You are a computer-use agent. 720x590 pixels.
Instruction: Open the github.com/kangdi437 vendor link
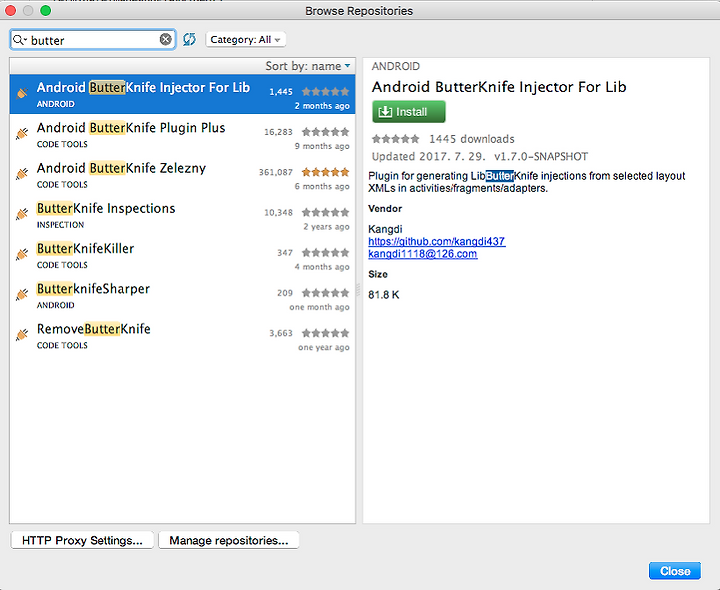437,241
